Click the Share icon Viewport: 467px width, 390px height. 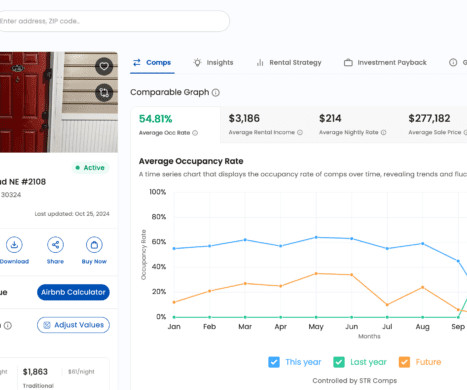pyautogui.click(x=55, y=245)
